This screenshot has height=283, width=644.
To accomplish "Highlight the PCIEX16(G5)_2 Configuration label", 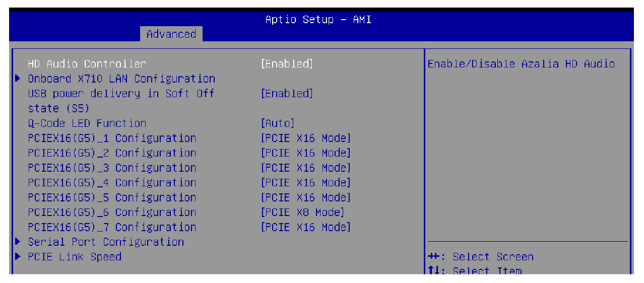I will click(x=112, y=153).
